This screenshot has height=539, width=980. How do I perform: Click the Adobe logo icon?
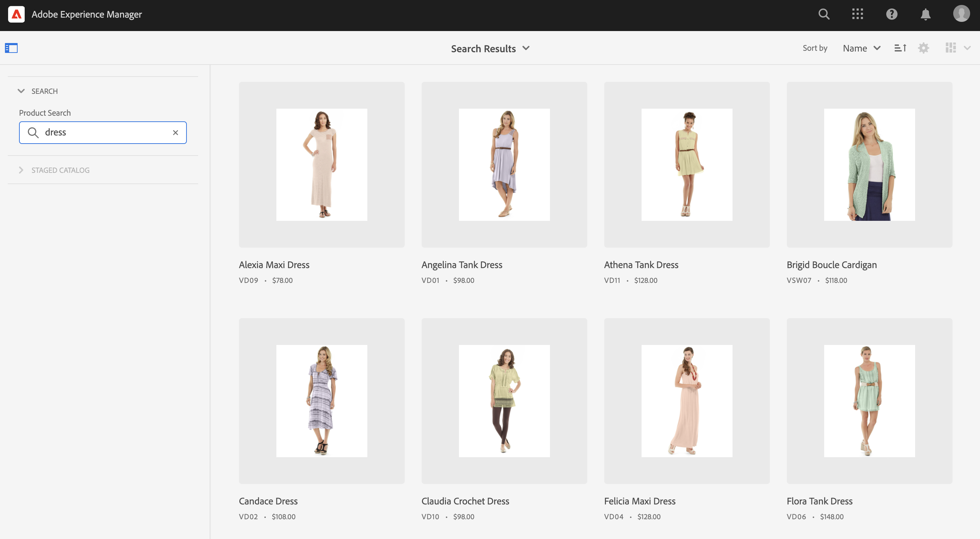click(16, 14)
